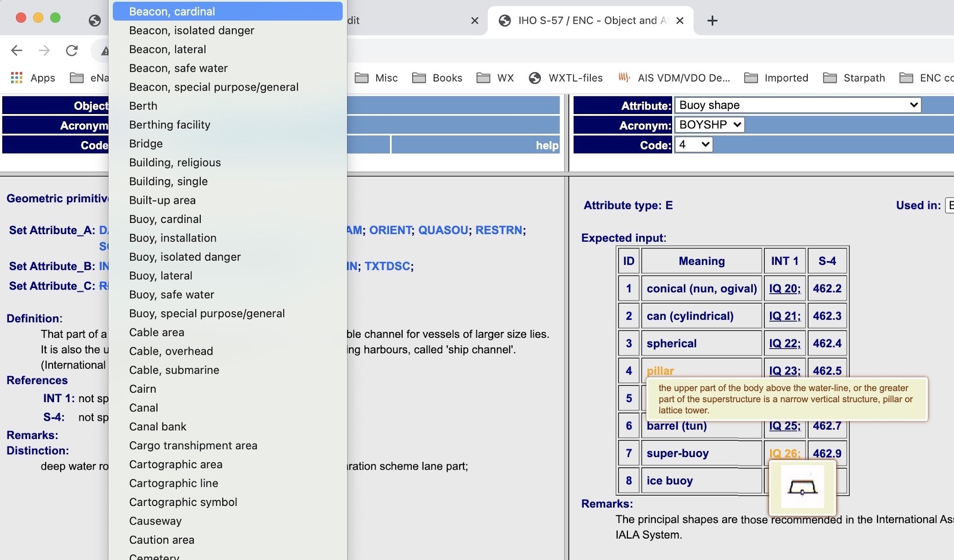
Task: Select Buoy, lateral from the list
Action: click(161, 276)
